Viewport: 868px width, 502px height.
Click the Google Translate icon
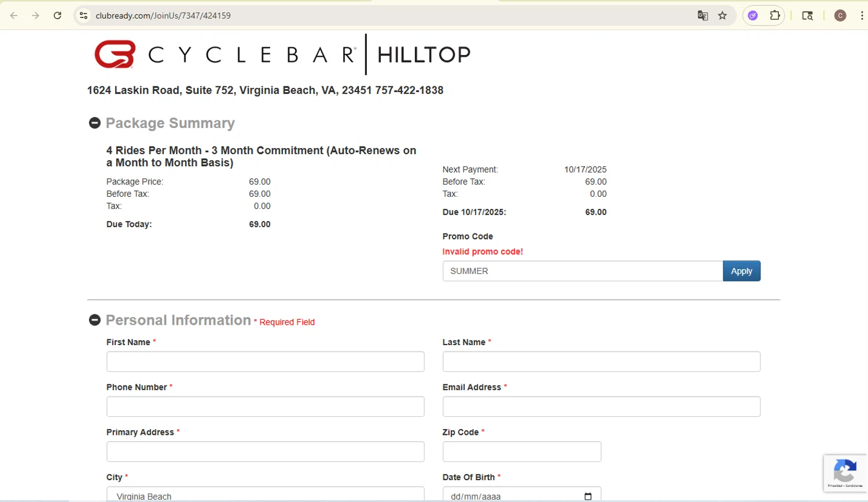[703, 16]
